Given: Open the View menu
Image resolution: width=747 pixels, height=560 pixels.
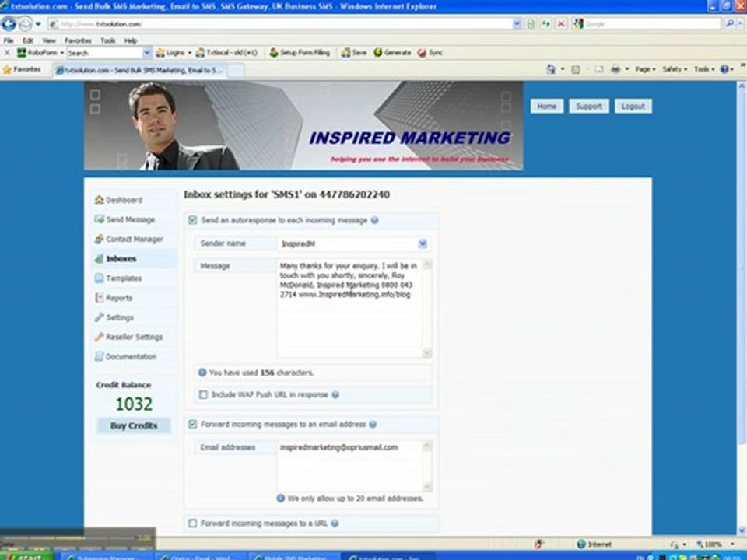Looking at the screenshot, I should 48,40.
